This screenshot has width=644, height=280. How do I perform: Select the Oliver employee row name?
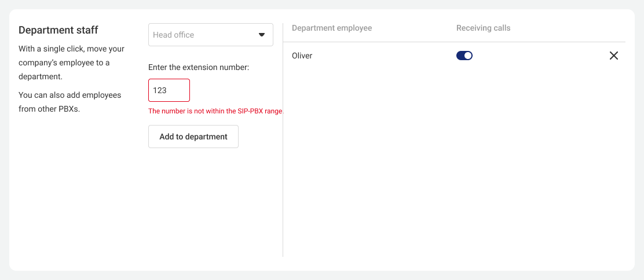(302, 56)
